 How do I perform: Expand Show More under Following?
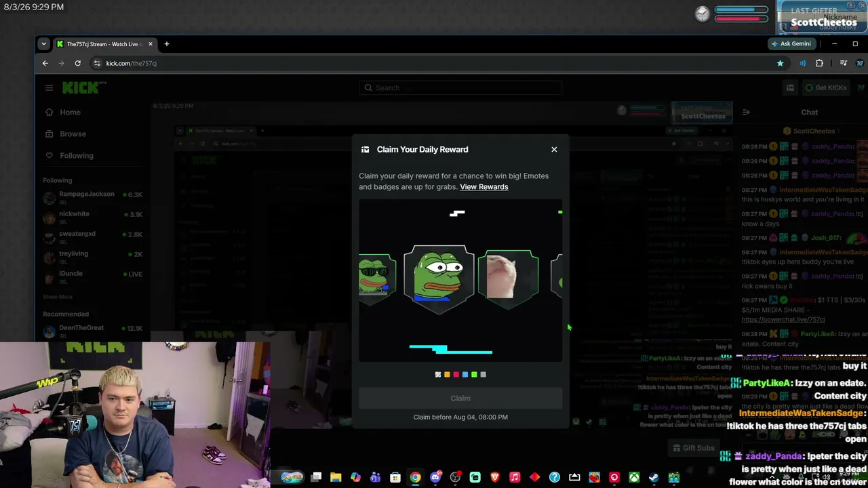tap(58, 297)
